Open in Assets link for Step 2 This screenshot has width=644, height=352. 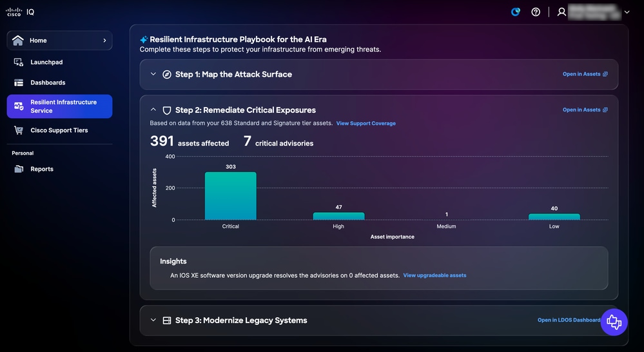581,110
